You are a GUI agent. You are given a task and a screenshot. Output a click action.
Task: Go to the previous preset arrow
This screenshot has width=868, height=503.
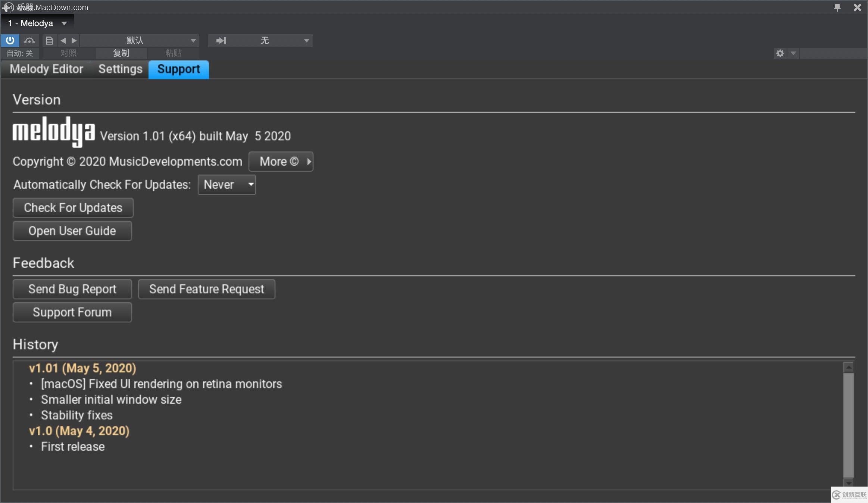63,40
